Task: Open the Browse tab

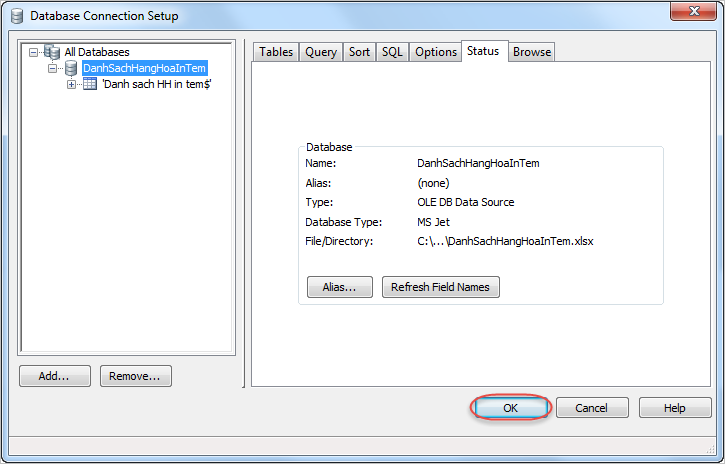Action: point(532,52)
